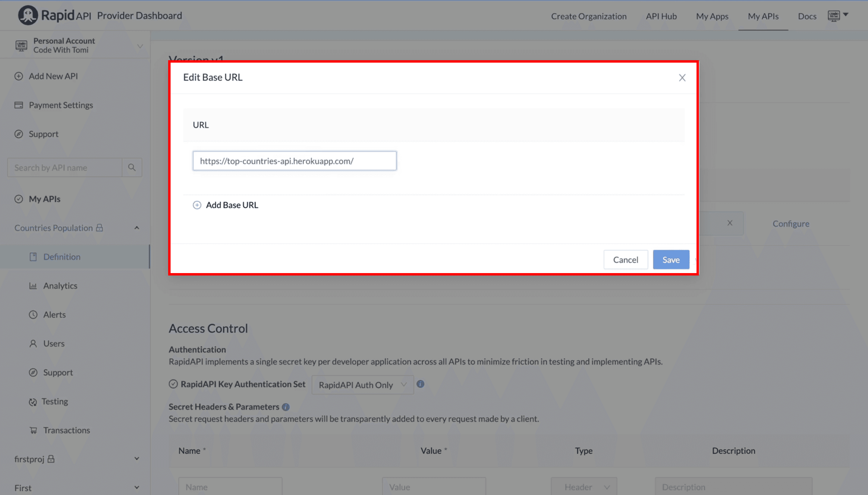This screenshot has height=495, width=868.
Task: Collapse the Countries Population API section
Action: (137, 228)
